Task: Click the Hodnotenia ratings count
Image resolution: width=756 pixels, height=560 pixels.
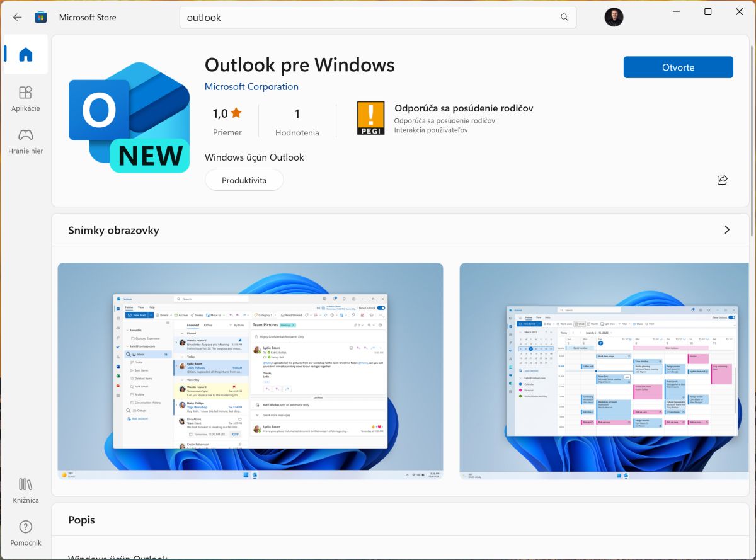Action: pos(297,122)
